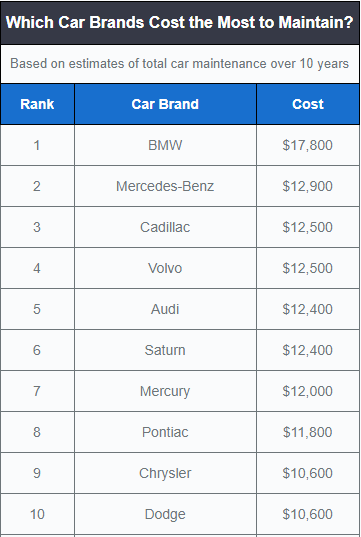
Task: Click the Car Brand column header
Action: [165, 104]
